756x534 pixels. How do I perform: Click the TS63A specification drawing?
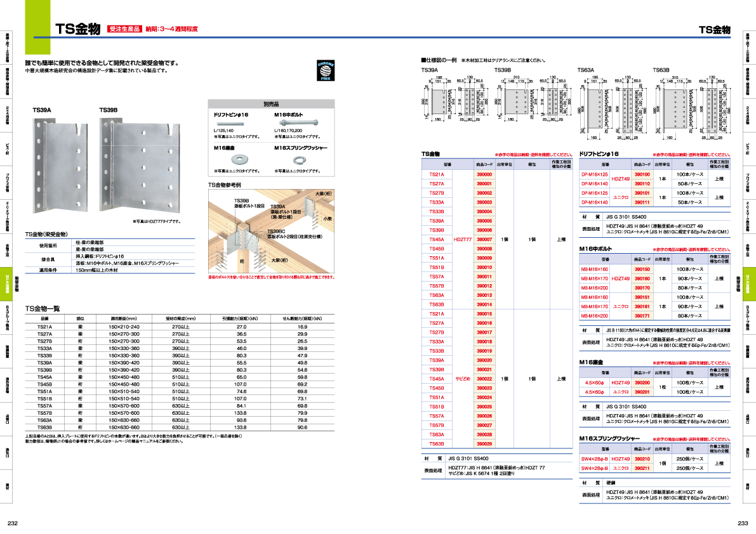611,107
